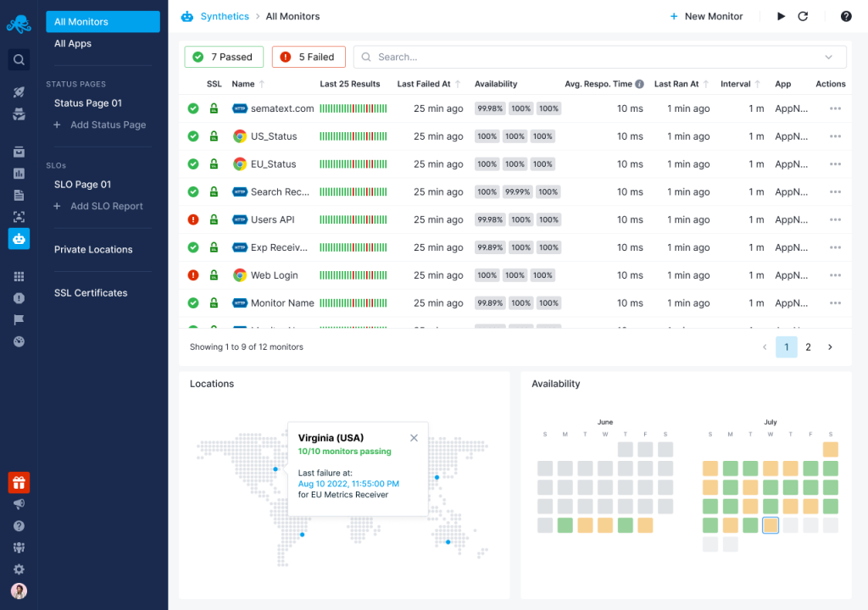The width and height of the screenshot is (868, 610).
Task: Open actions menu for sematext.com row
Action: click(x=835, y=108)
